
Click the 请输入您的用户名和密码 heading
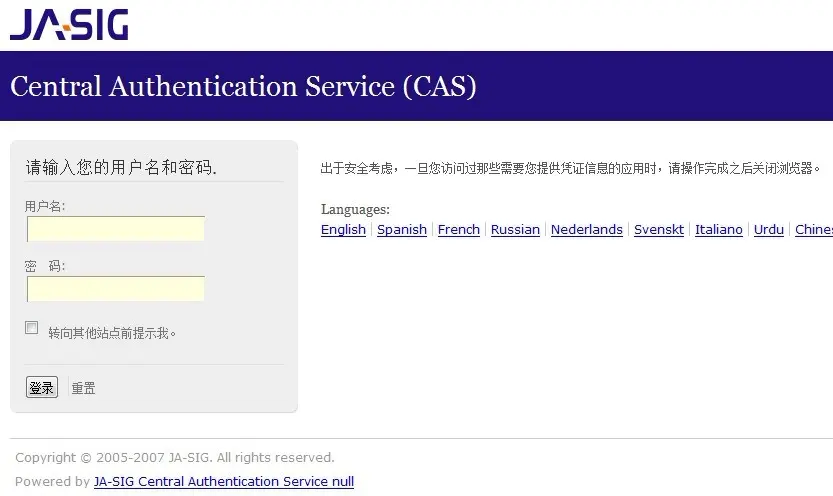(121, 167)
